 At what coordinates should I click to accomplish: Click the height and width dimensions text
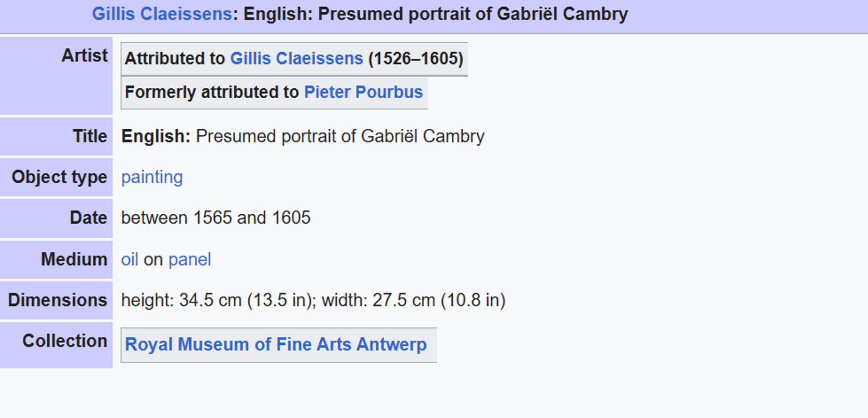coord(313,300)
